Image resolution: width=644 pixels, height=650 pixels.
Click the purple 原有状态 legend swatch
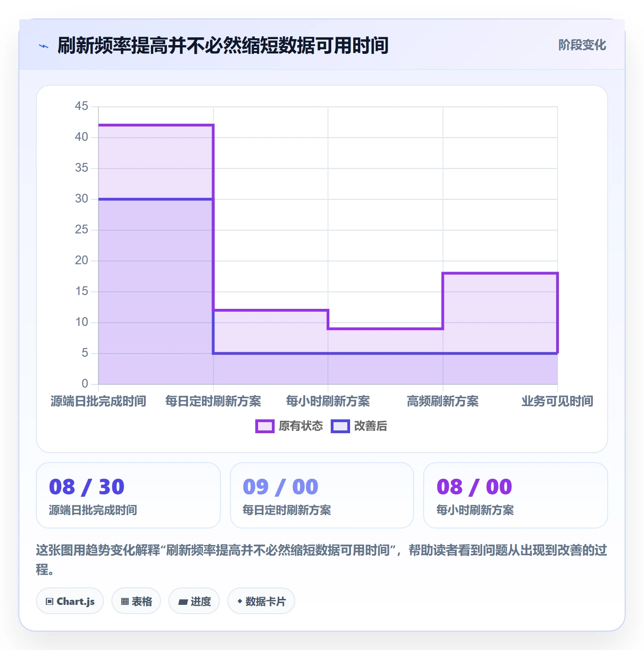(x=265, y=426)
